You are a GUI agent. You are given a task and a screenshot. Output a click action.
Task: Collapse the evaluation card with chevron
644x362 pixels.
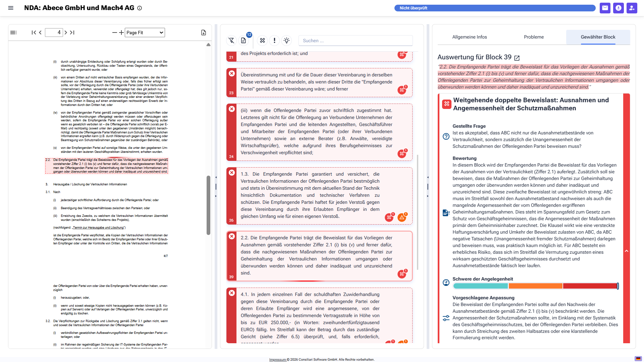[x=627, y=251]
